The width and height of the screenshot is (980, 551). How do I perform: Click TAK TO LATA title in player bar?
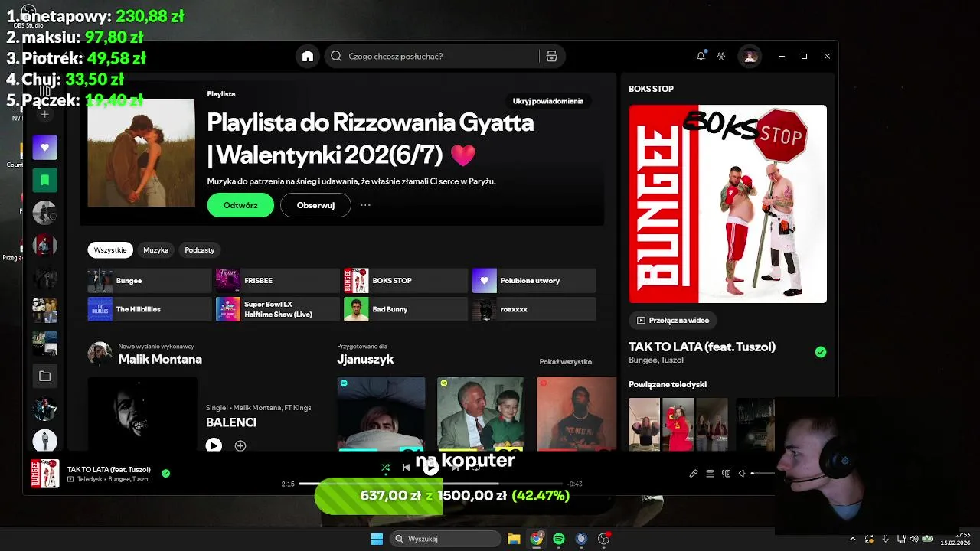tap(109, 469)
